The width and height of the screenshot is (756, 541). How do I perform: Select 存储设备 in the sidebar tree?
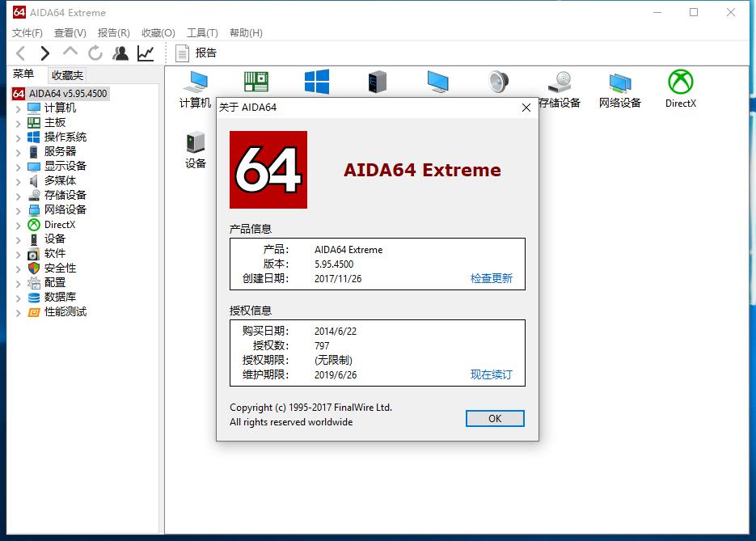point(65,195)
